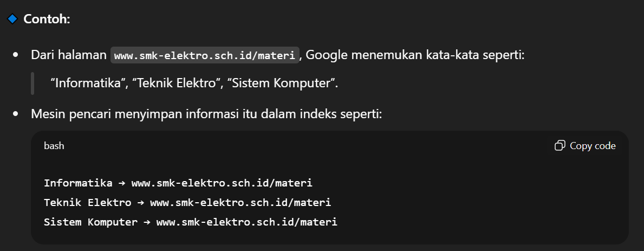Viewport: 644px width, 251px height.
Task: Click the quoted "Sistem Komputer" in the blockquote
Action: click(282, 83)
